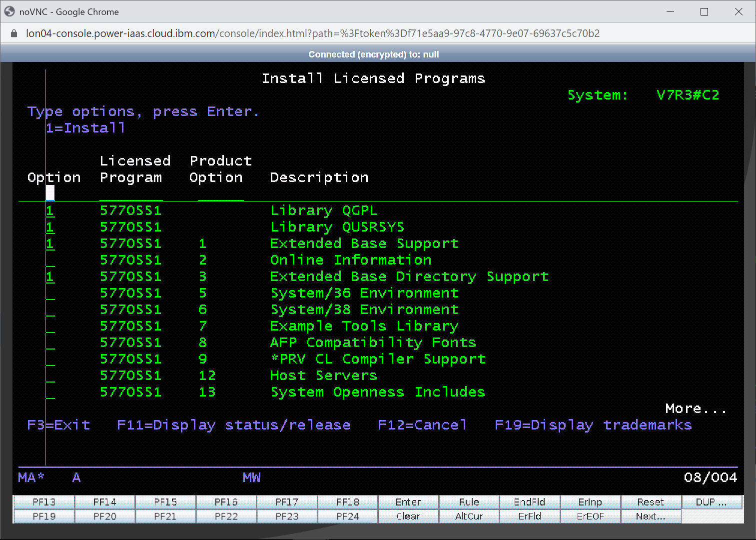The width and height of the screenshot is (756, 540).
Task: Select option field for Online Information
Action: [50, 260]
